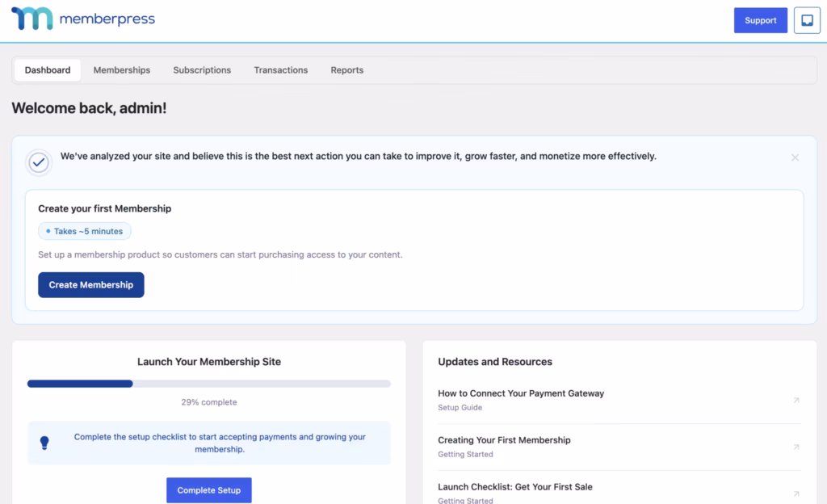Open Launch Checklist: Get Your First Sale
The height and width of the screenshot is (504, 827).
coord(515,486)
